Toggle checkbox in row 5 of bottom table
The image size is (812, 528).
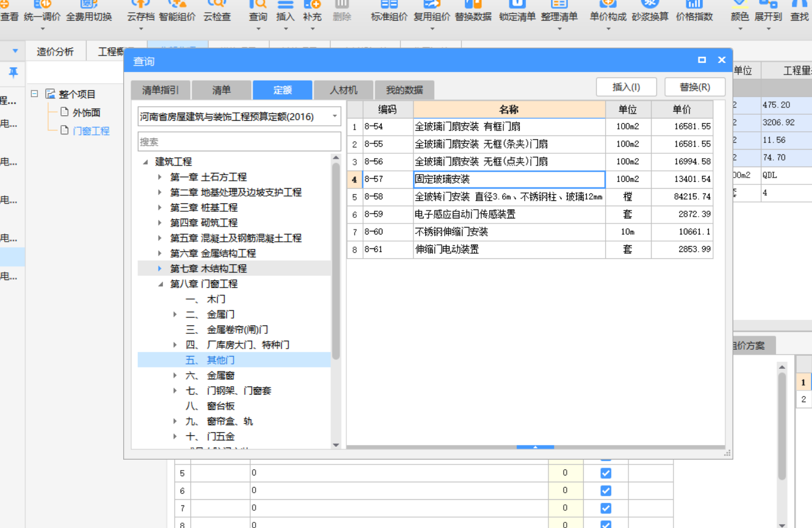[606, 473]
